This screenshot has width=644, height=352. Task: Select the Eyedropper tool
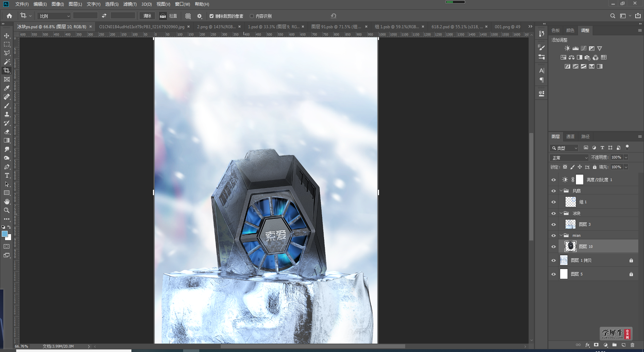click(x=7, y=88)
